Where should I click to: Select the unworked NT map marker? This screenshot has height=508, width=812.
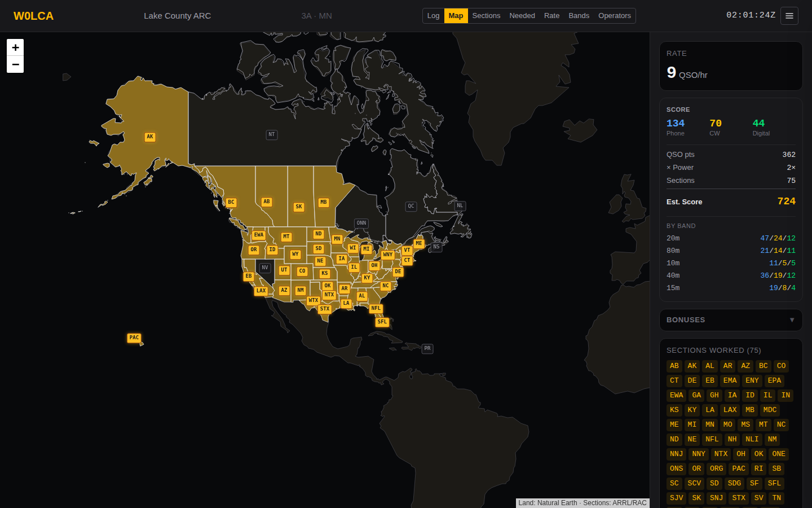pos(272,134)
